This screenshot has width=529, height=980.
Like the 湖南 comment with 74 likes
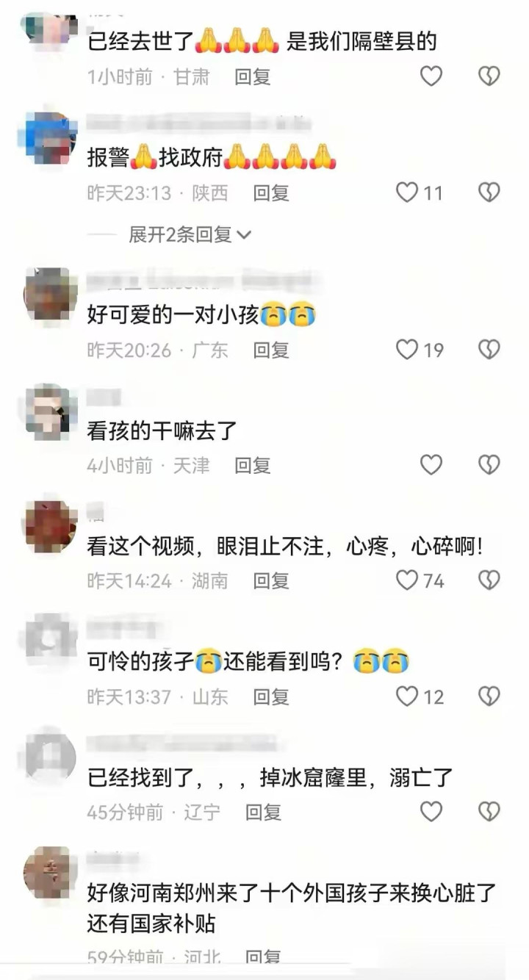point(420,580)
